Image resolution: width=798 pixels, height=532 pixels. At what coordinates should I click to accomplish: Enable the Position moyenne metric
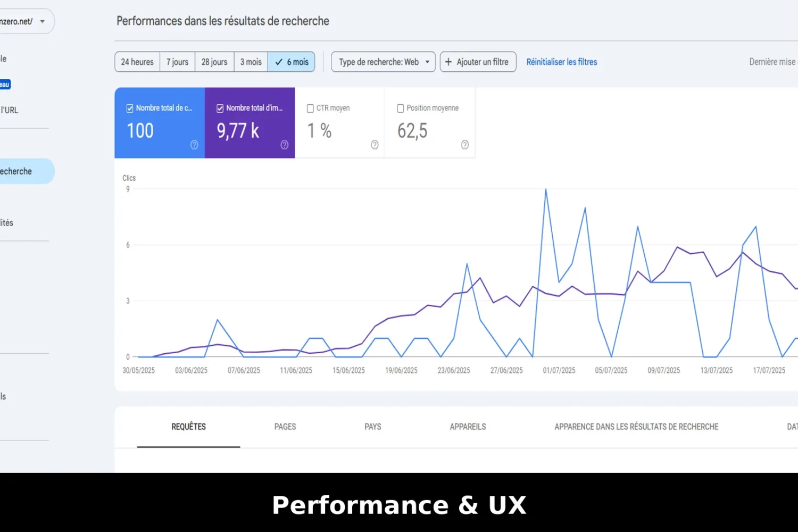(x=401, y=108)
